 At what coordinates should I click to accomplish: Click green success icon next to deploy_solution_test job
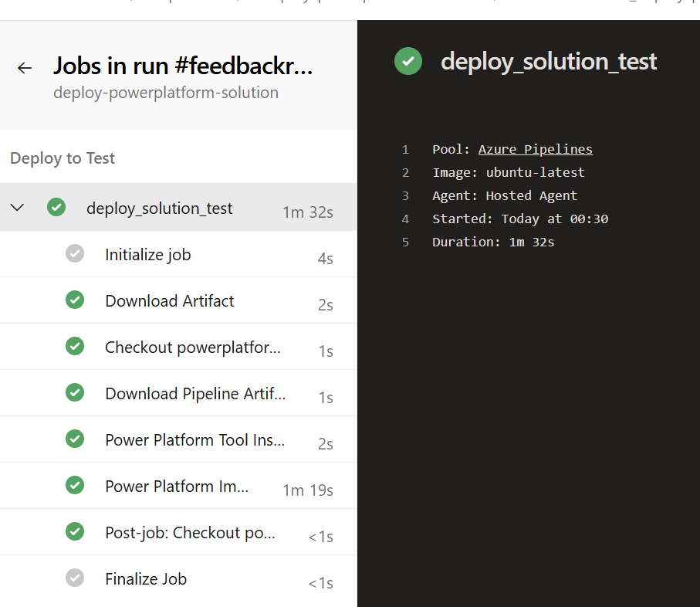(56, 208)
